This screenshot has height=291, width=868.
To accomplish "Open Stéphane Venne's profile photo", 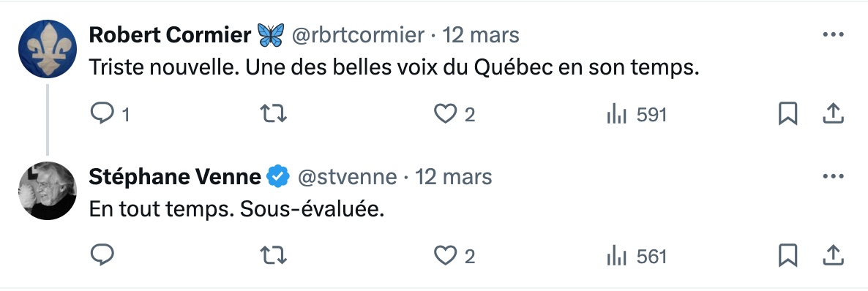I will tap(47, 191).
